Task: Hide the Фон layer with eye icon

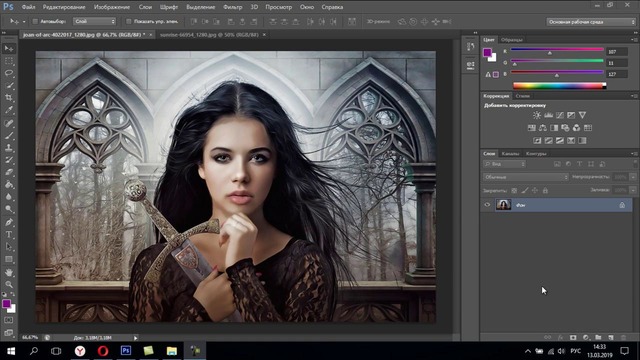Action: (x=487, y=205)
